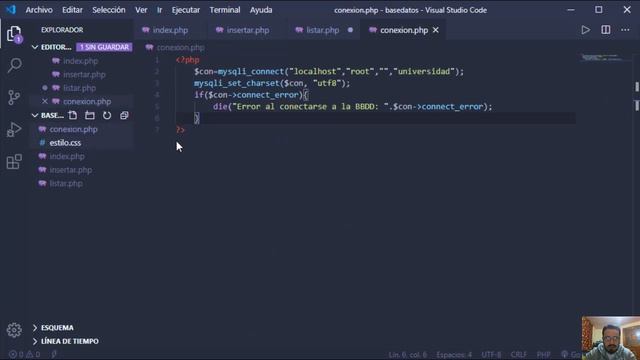Screen dimensions: 640x360
Task: Open the Extensions view
Action: [14, 162]
